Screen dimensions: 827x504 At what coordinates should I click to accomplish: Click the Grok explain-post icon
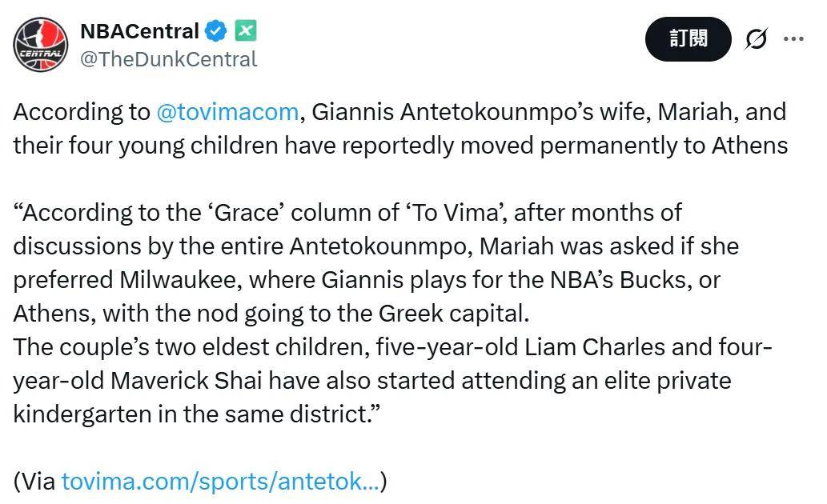[755, 38]
